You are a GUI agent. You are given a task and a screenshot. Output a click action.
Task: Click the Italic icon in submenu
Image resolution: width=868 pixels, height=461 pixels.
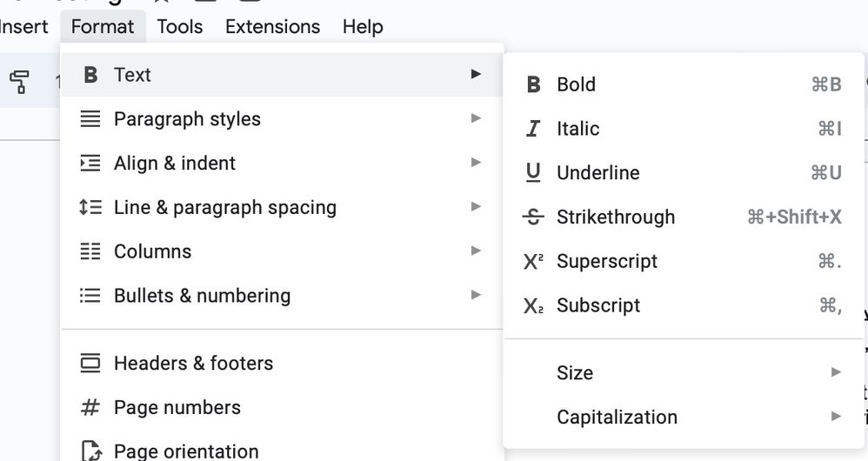pos(533,129)
